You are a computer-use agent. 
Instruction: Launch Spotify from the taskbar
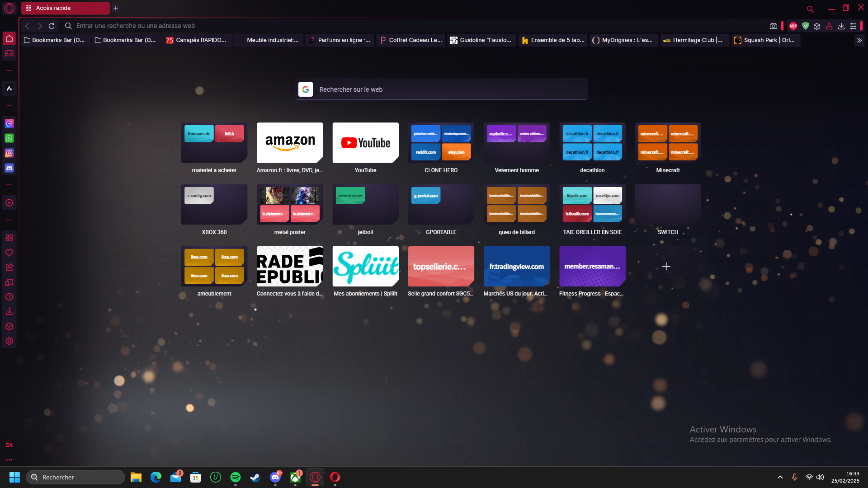click(236, 477)
